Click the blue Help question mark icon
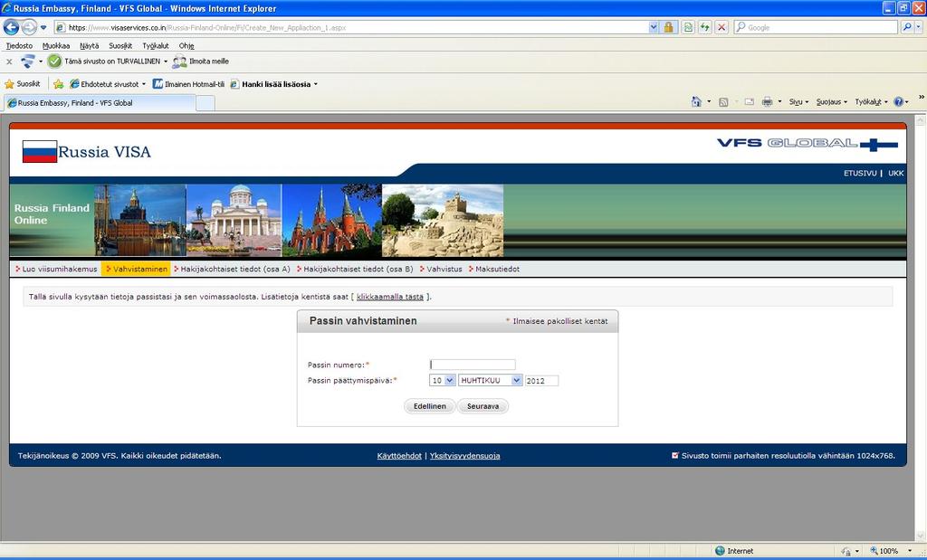This screenshot has width=927, height=560. coord(899,101)
